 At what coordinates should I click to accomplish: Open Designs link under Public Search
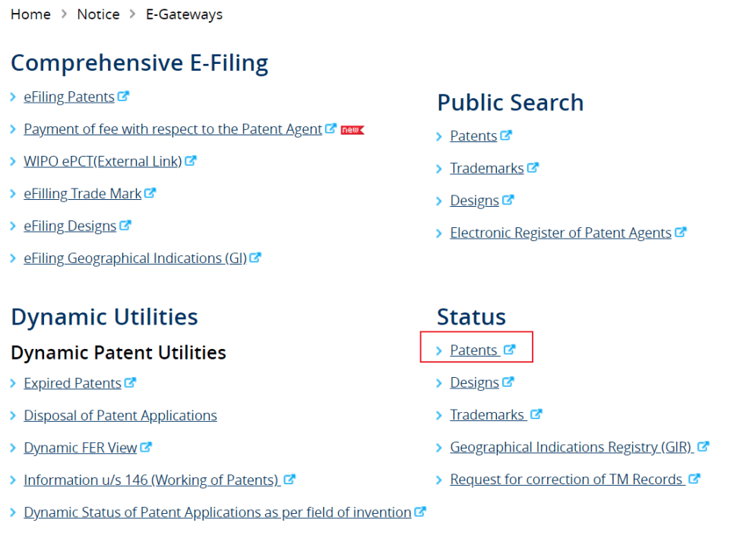pos(474,200)
